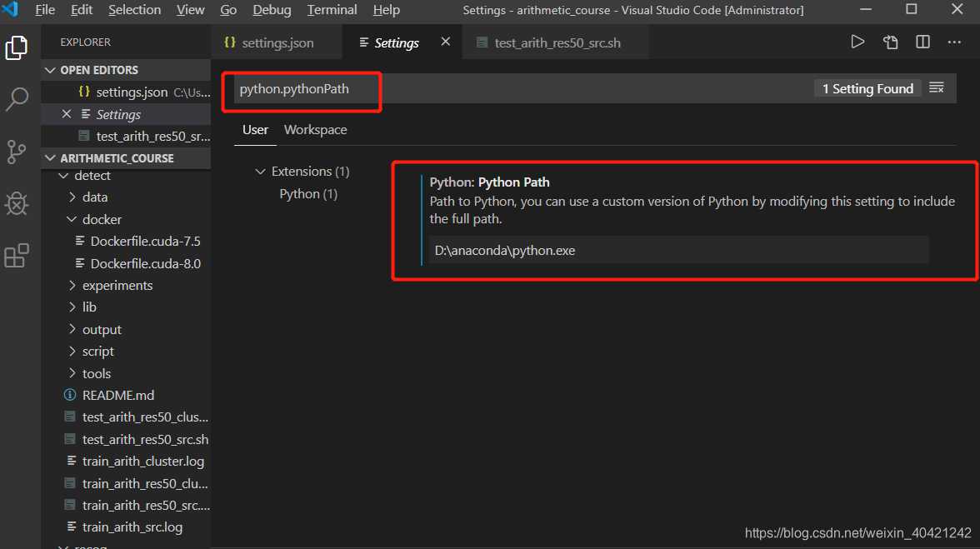Click the Python: Python Path setting title
The image size is (980, 549).
tap(489, 182)
